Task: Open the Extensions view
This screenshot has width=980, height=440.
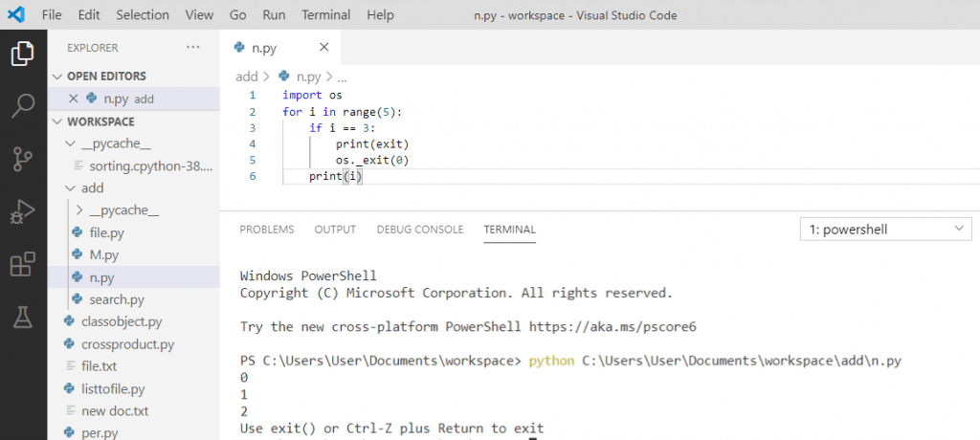Action: (x=23, y=265)
